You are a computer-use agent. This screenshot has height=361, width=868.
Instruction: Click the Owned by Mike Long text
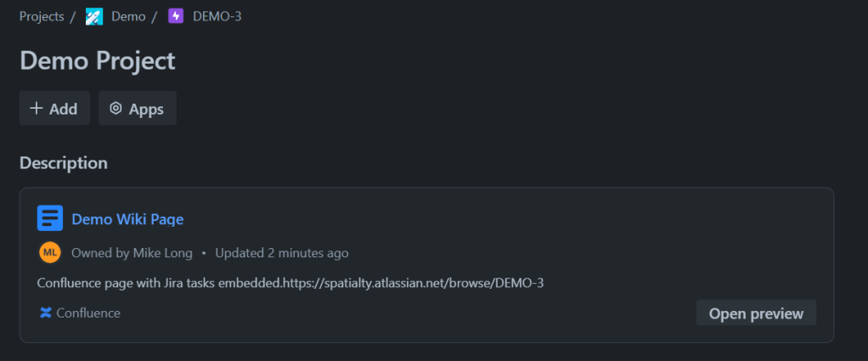pyautogui.click(x=132, y=253)
